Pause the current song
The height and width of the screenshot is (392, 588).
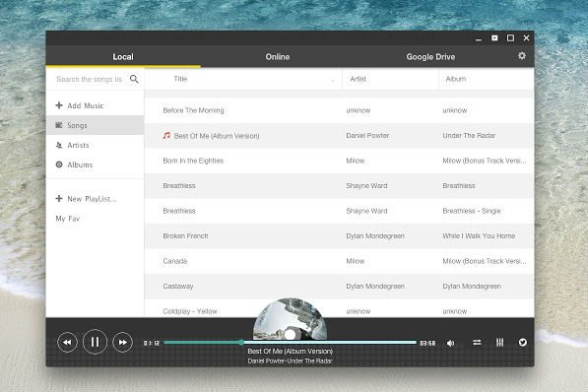point(95,342)
